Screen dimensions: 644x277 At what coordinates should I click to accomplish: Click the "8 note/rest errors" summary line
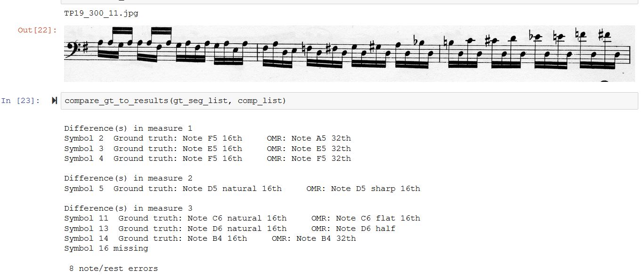(113, 269)
